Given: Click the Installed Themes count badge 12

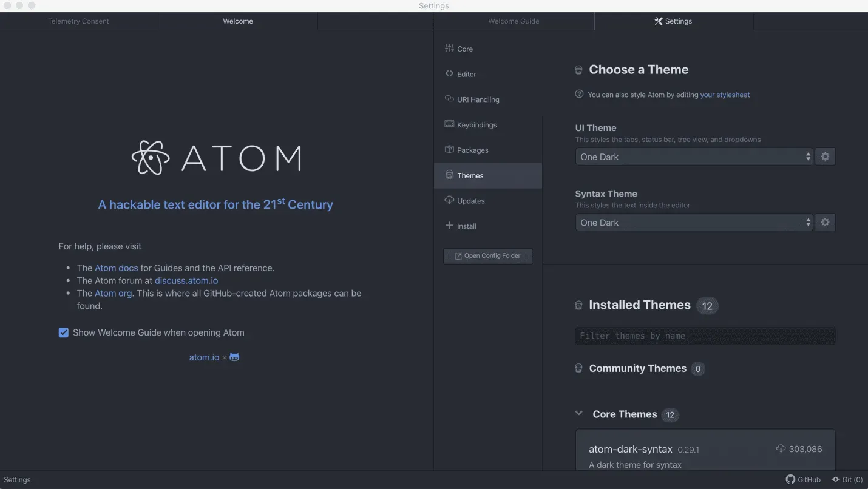Looking at the screenshot, I should [x=707, y=306].
